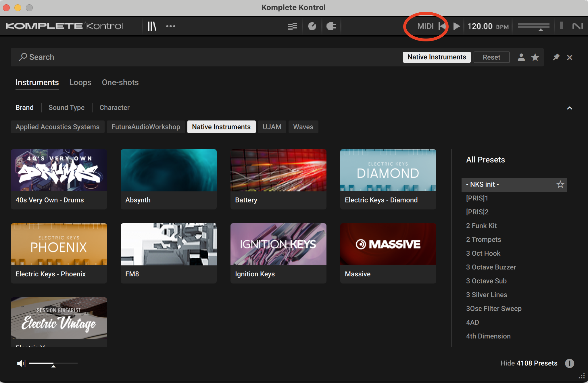Switch to the One-shots tab

point(120,83)
